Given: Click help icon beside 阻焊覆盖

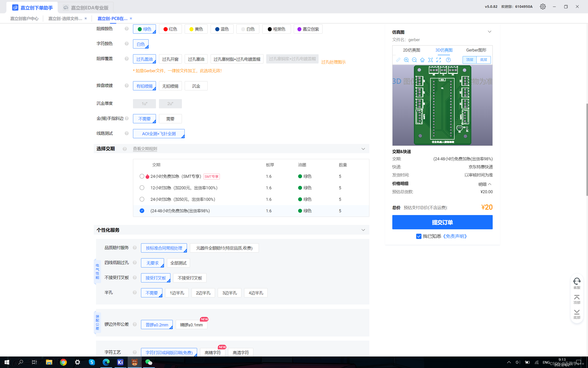Looking at the screenshot, I should tap(127, 59).
